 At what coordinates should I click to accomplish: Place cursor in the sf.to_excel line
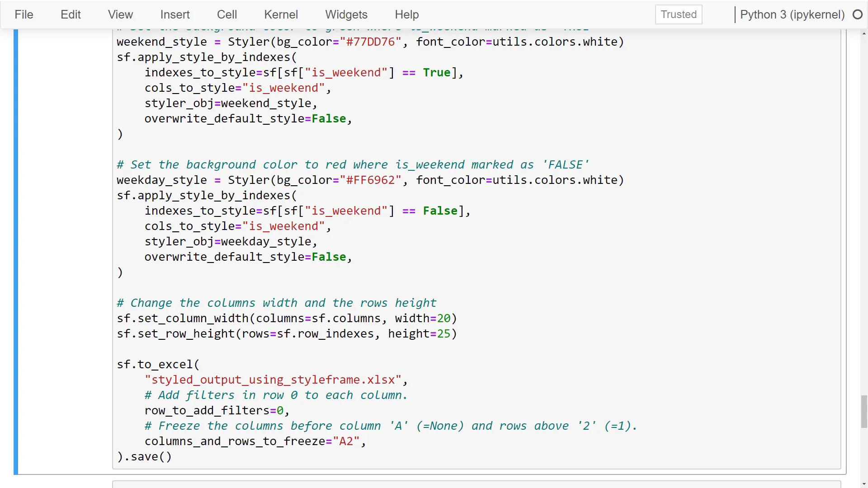(158, 364)
